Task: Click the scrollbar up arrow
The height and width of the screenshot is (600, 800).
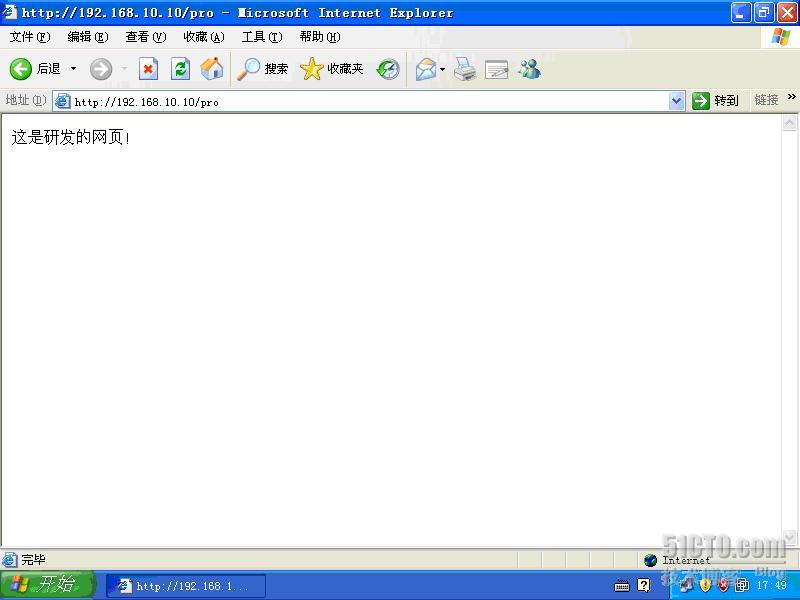Action: 789,123
